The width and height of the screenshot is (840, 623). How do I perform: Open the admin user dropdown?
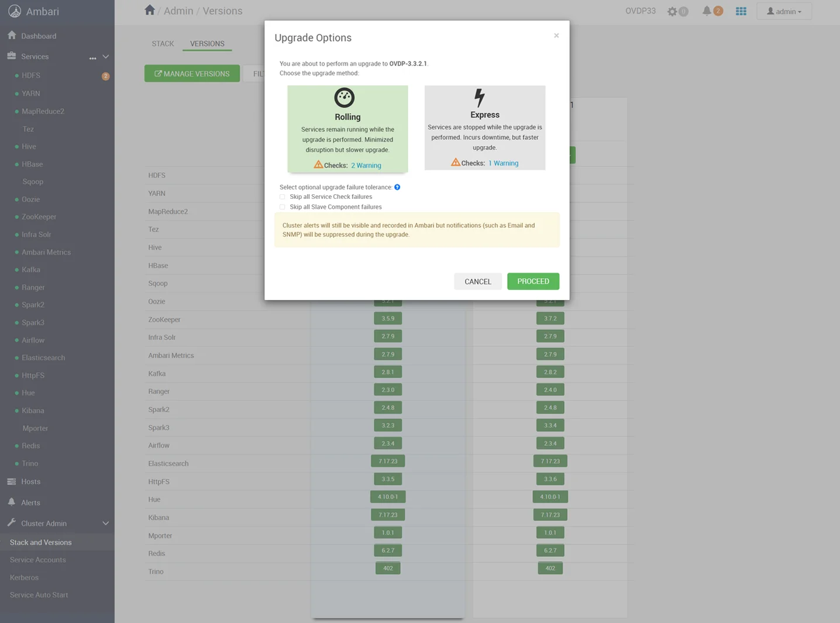point(784,11)
